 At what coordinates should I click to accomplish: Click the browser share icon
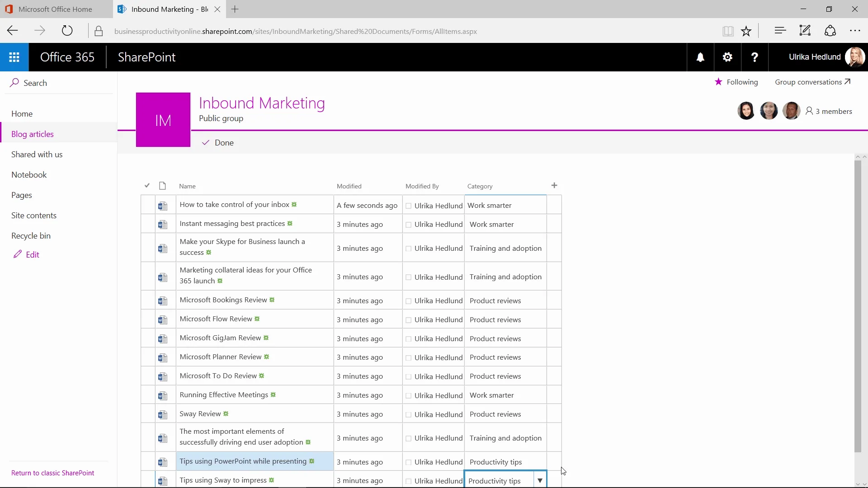[x=830, y=31]
